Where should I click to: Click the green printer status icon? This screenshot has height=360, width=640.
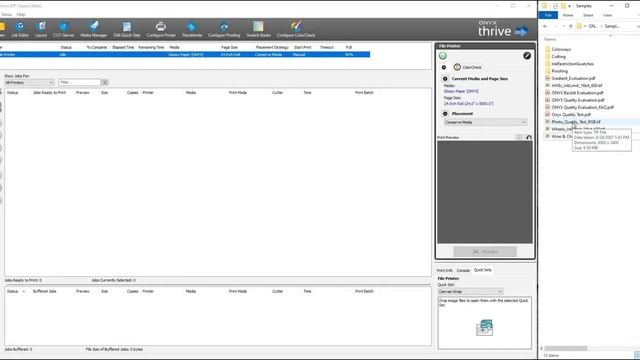[x=443, y=56]
